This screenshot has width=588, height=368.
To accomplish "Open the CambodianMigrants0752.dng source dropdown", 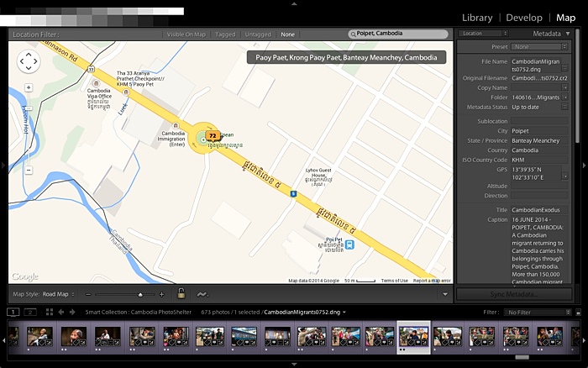I will (x=304, y=312).
